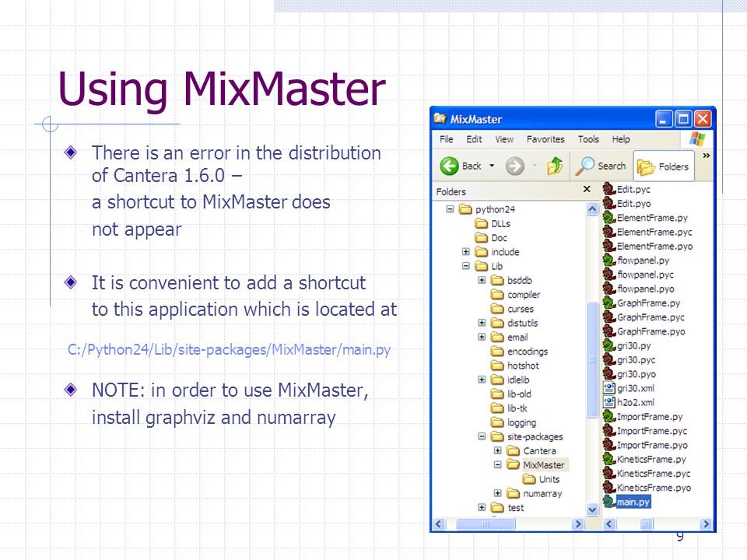Collapse the MixMaster folder node

pos(498,465)
